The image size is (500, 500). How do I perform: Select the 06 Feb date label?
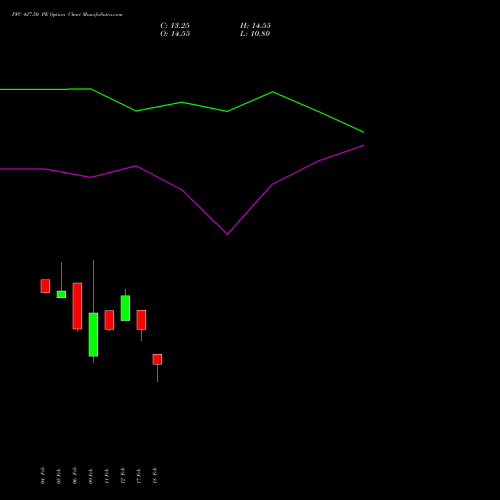75,475
